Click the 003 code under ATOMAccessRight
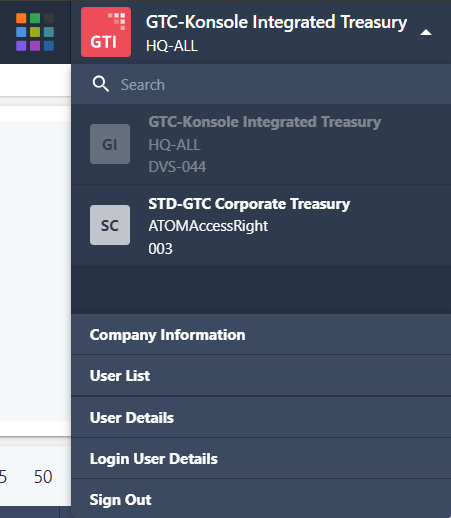The image size is (451, 518). coord(160,249)
